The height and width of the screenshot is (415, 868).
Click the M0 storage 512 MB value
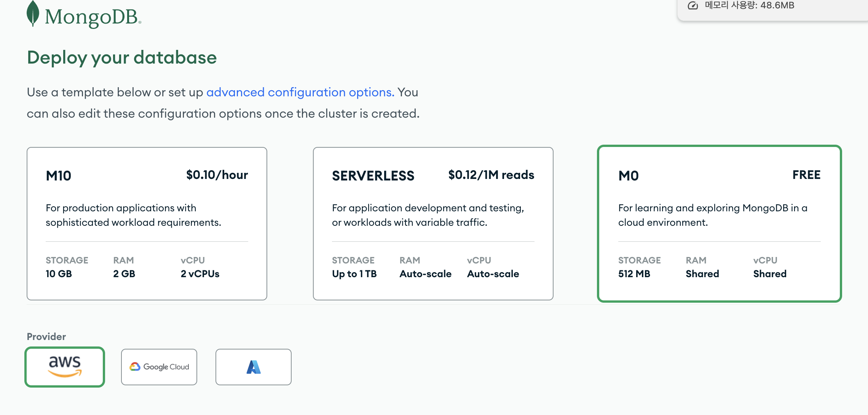pyautogui.click(x=634, y=274)
